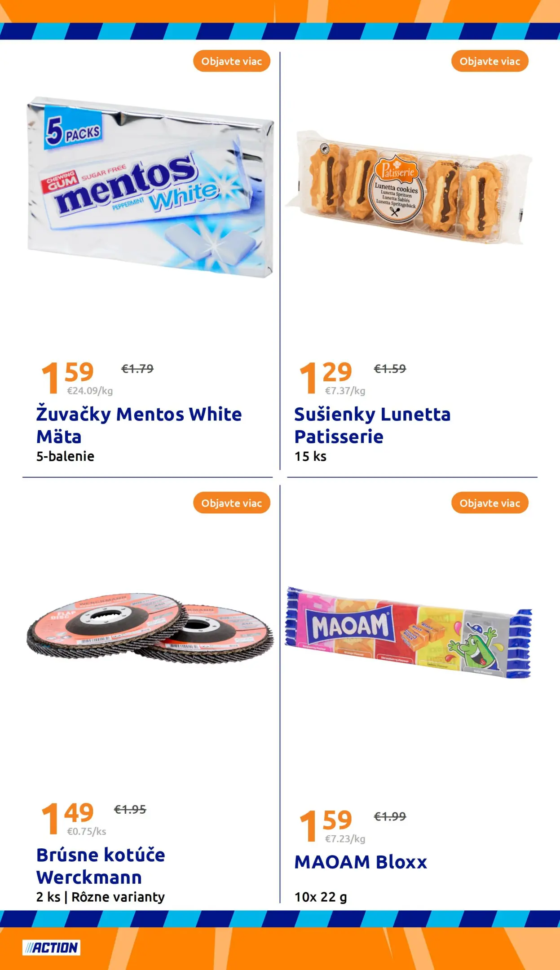Click the Action logo in the footer
560x970 pixels.
51,948
